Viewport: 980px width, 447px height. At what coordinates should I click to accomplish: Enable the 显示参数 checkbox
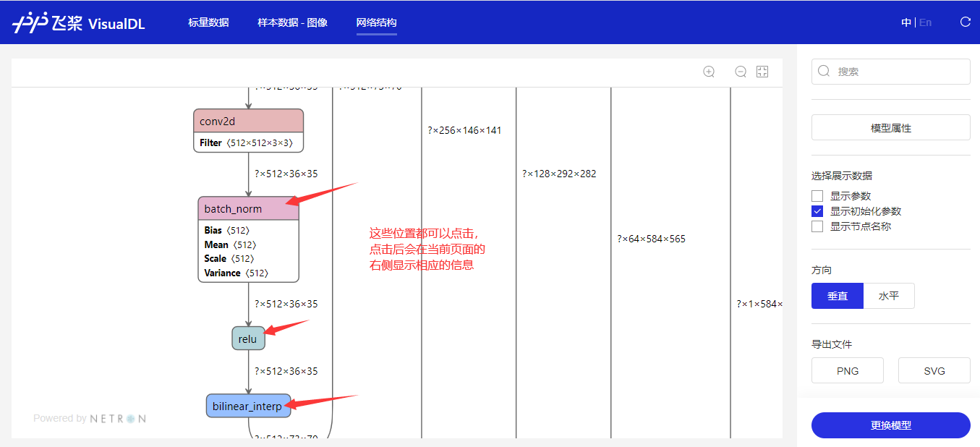pyautogui.click(x=817, y=195)
